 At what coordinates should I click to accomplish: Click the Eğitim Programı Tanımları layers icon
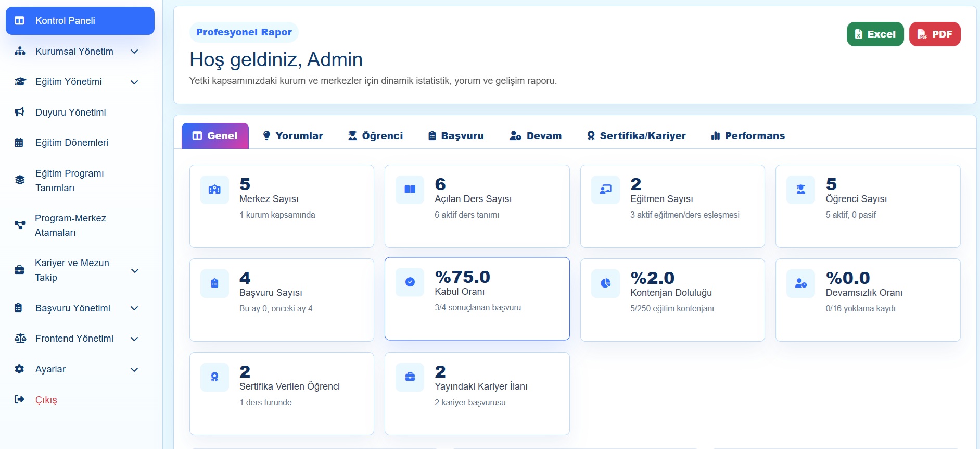[x=20, y=180]
